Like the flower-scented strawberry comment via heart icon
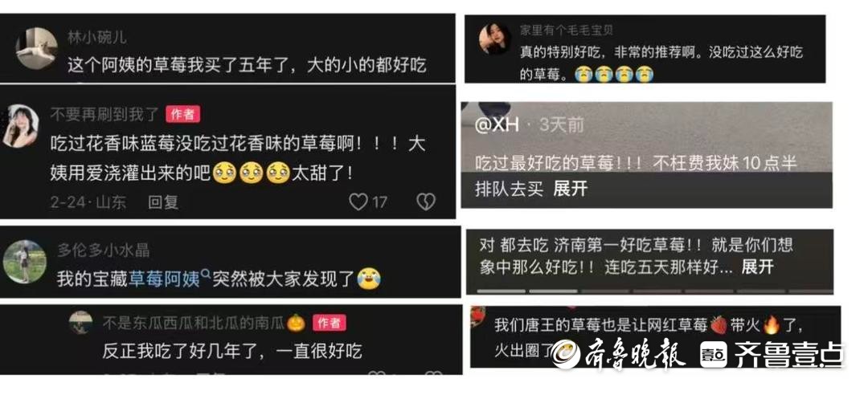Viewport: 868px width, 395px height. [358, 202]
